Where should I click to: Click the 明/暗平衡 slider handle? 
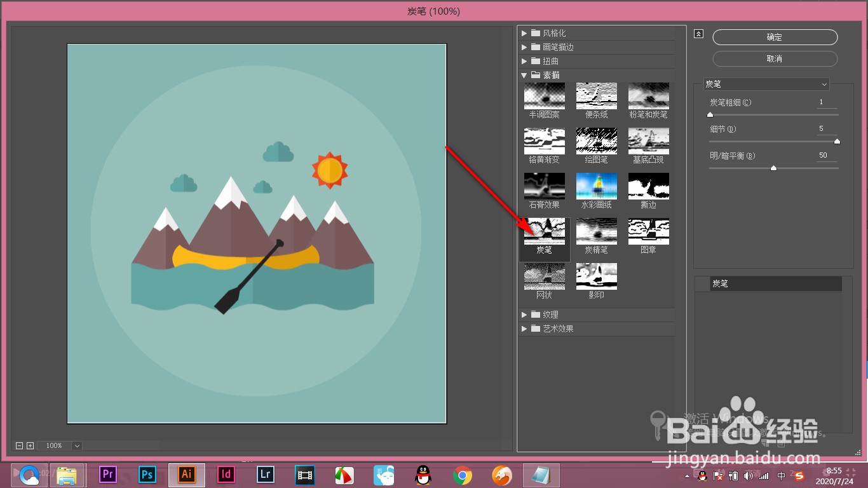[x=773, y=168]
